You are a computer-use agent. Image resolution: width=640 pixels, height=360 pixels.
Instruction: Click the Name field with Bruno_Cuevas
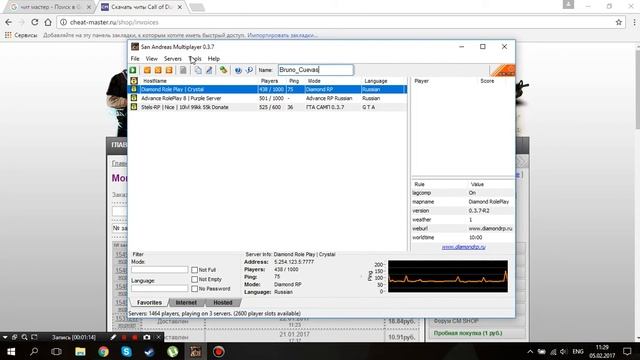click(x=316, y=70)
